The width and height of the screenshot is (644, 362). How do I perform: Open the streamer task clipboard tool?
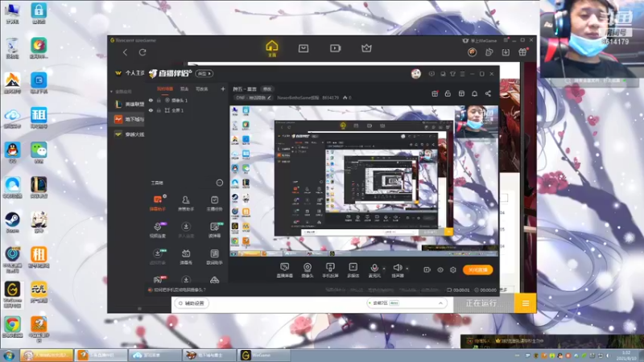tap(214, 204)
